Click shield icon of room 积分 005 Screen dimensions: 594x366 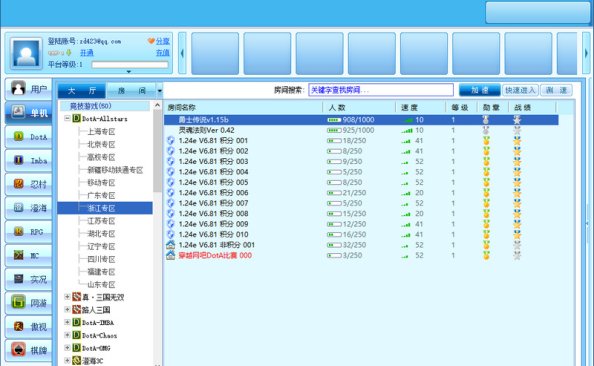pyautogui.click(x=171, y=182)
